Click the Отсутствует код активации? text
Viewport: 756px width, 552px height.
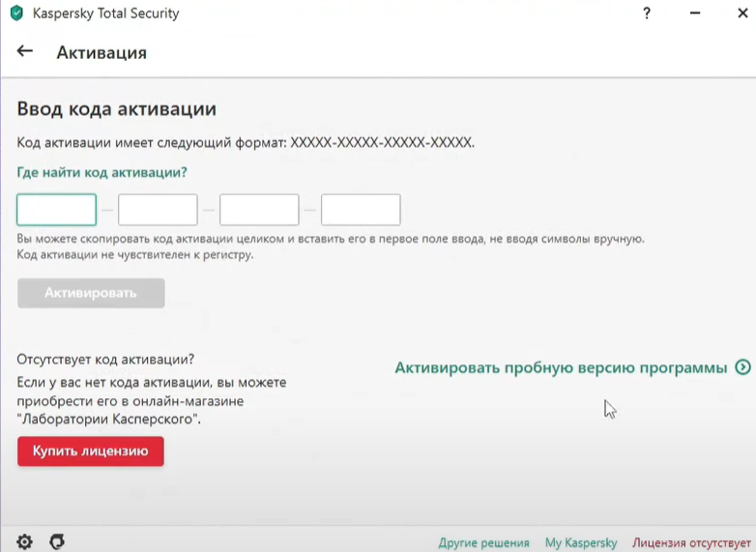[105, 360]
